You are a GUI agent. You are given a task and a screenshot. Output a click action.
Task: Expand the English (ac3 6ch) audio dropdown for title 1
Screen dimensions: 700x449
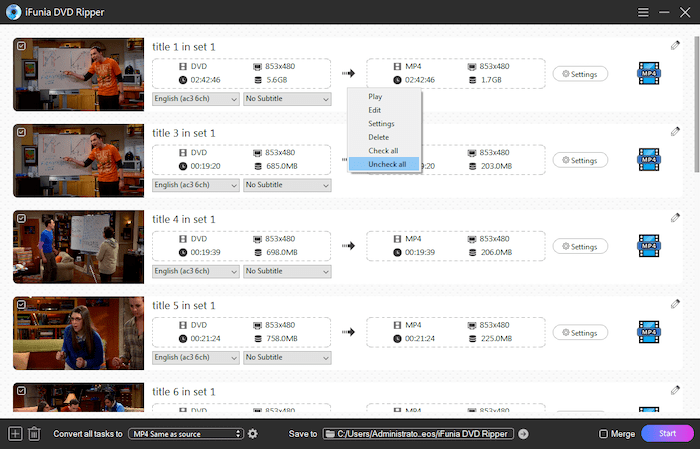[x=195, y=99]
